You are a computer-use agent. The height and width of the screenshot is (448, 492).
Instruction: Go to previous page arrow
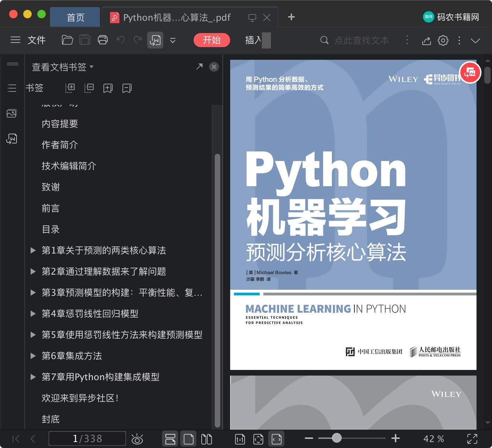click(x=33, y=439)
